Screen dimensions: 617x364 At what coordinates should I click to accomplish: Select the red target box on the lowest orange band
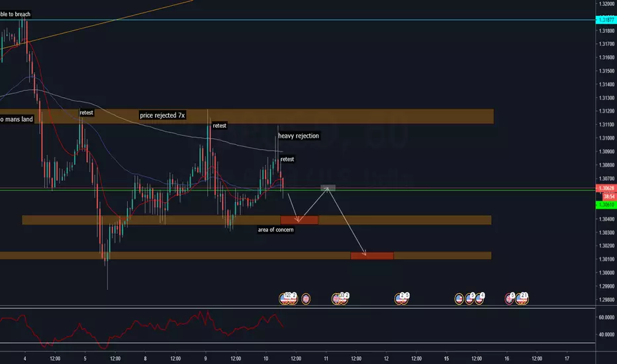point(372,255)
